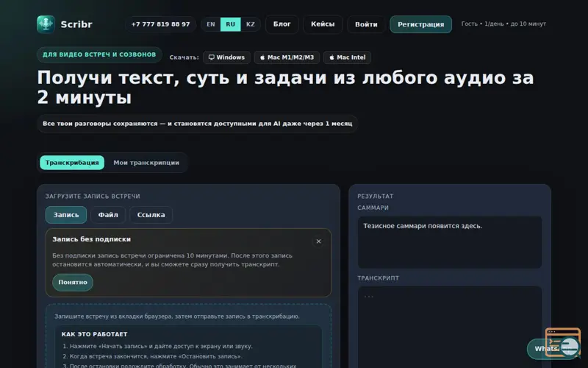Download the Windows app
Viewport: 588px width, 368px height.
[226, 57]
